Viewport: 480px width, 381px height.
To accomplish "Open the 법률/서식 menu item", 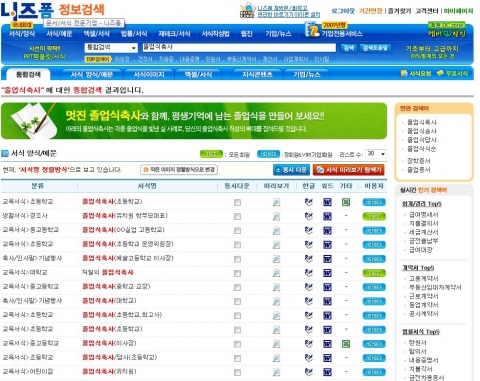I will 134,34.
